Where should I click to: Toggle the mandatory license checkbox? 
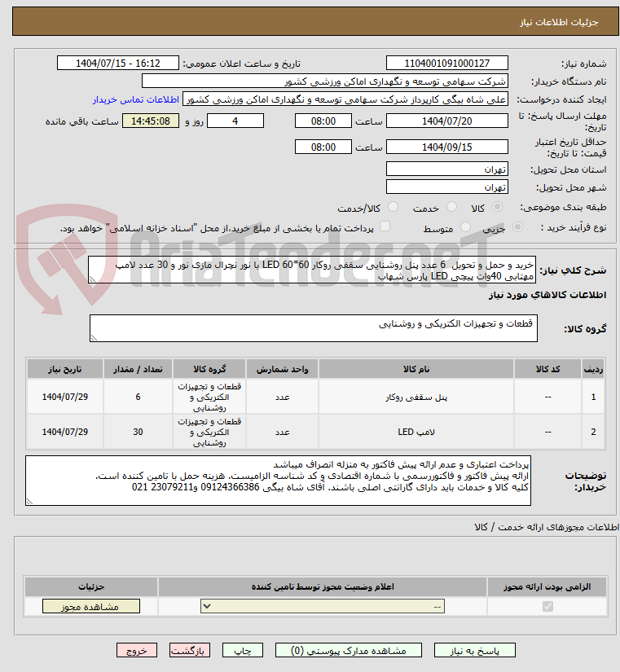click(x=547, y=606)
